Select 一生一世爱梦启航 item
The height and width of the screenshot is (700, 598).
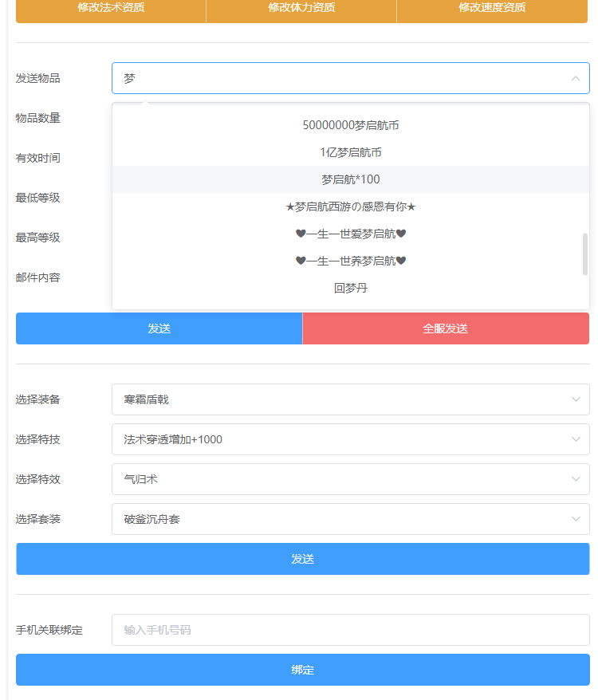tap(350, 234)
